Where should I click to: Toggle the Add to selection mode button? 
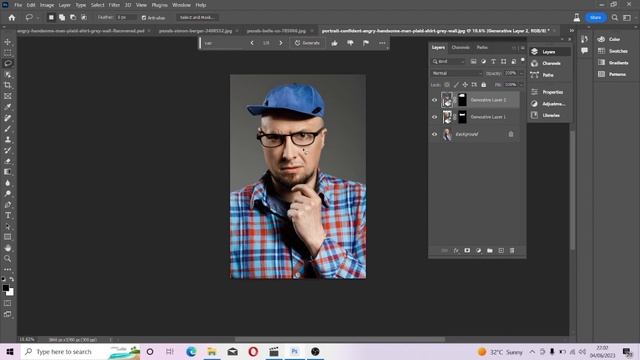pos(62,18)
